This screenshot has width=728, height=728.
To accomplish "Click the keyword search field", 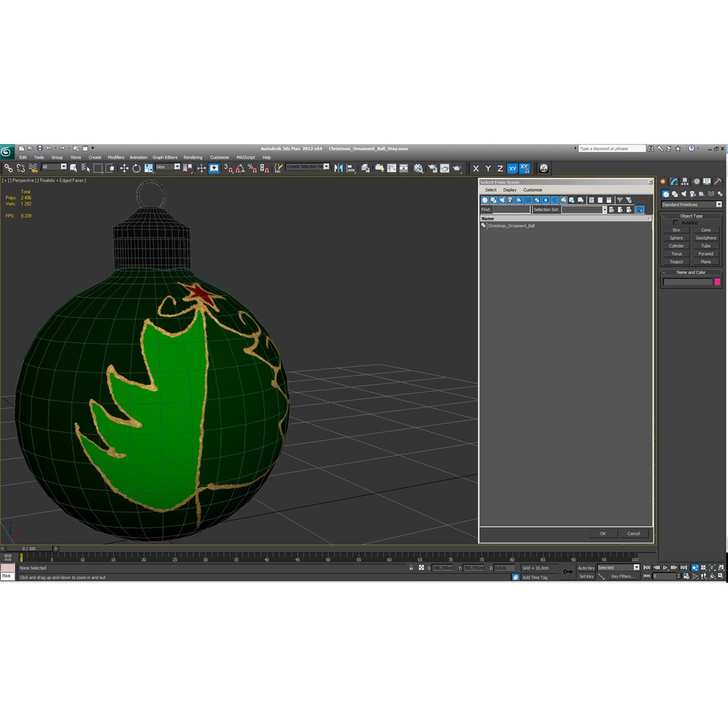I will pos(612,148).
